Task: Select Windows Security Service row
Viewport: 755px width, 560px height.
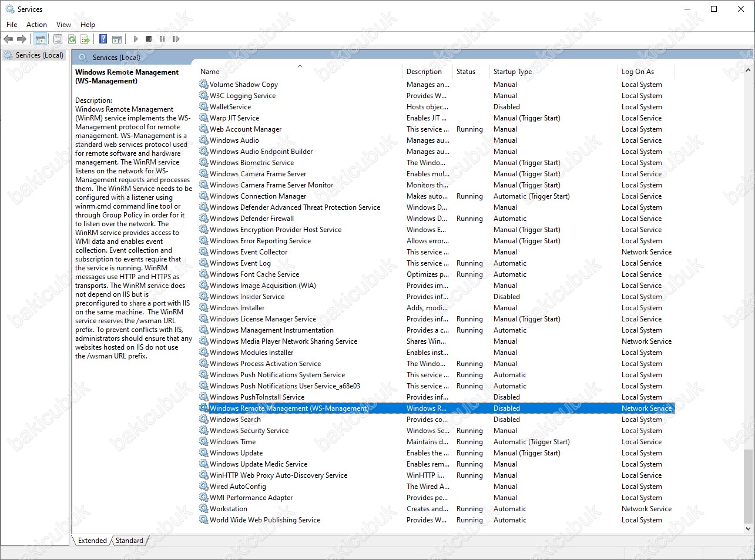Action: click(437, 430)
